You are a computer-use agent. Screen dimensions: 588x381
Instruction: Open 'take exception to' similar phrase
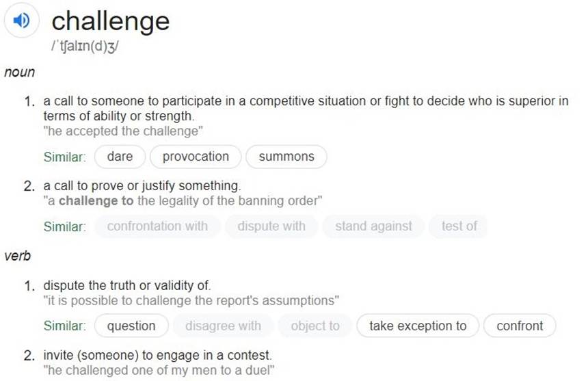[x=418, y=326]
